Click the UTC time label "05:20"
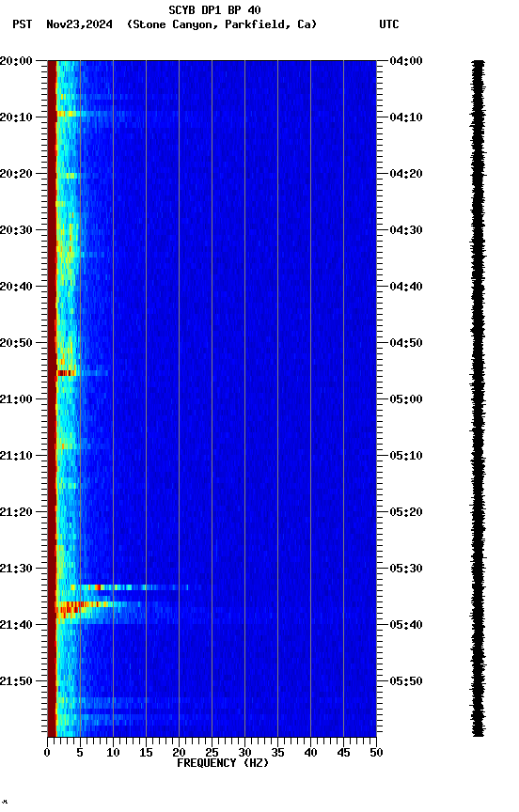The height and width of the screenshot is (812, 519). tap(406, 513)
